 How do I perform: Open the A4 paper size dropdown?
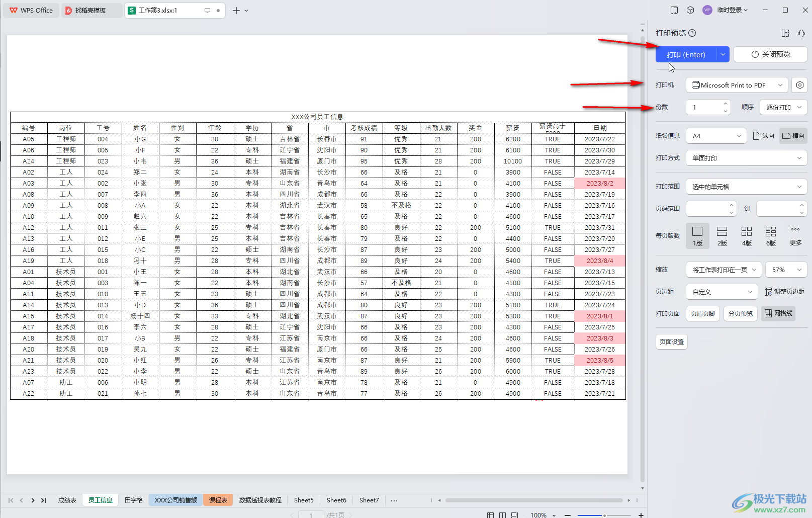click(716, 136)
